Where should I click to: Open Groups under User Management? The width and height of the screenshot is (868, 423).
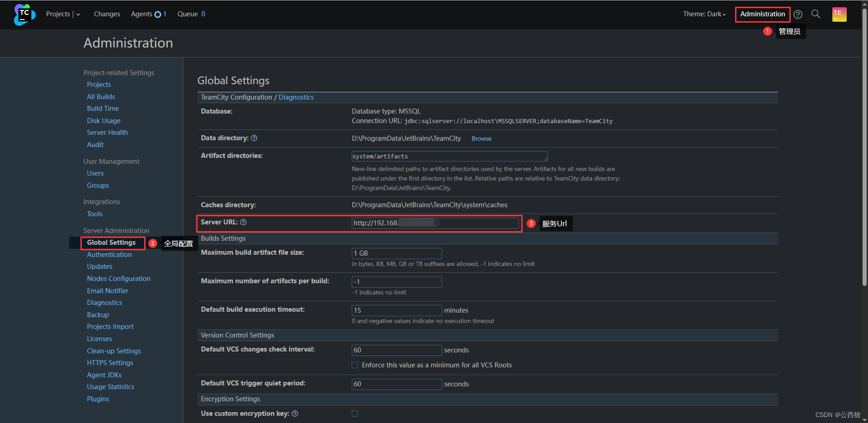[x=98, y=185]
